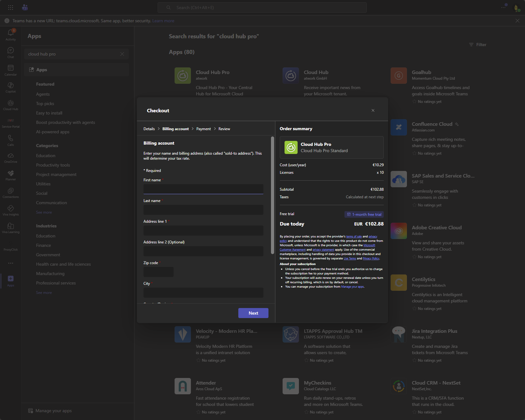The image size is (525, 420).
Task: Click the billing form scrollbar
Action: (273, 195)
